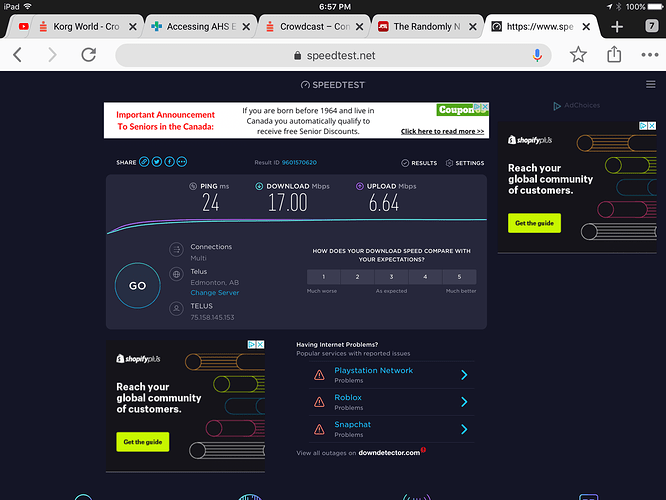
Task: Close the lower Shopify ad
Action: point(260,345)
